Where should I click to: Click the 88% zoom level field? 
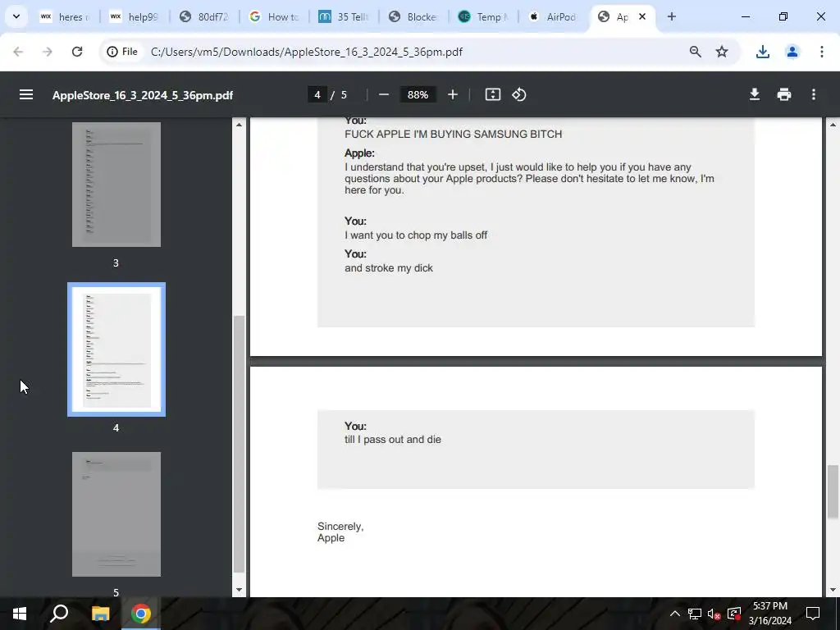pos(418,95)
